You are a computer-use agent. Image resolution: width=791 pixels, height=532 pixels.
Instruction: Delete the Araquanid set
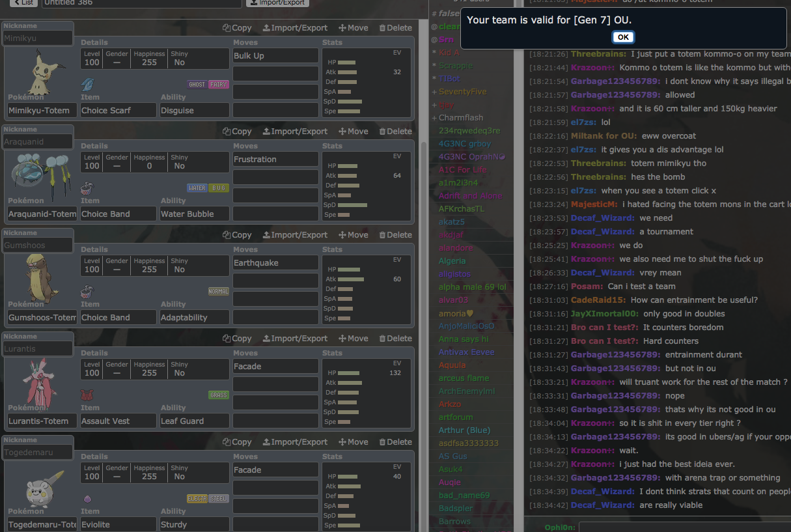tap(395, 132)
